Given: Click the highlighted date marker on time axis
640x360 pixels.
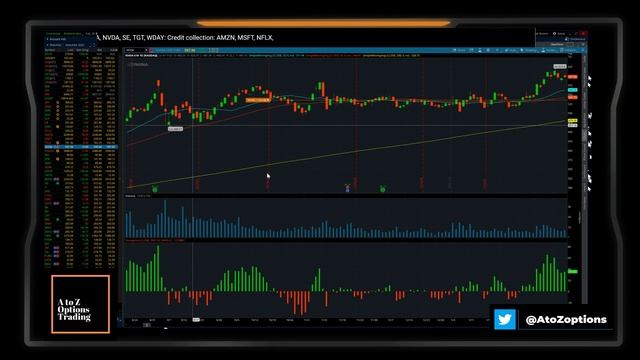Looking at the screenshot, I should (196, 320).
